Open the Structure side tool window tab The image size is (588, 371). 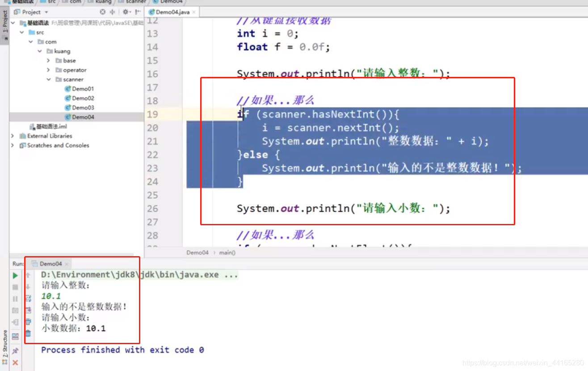click(5, 347)
